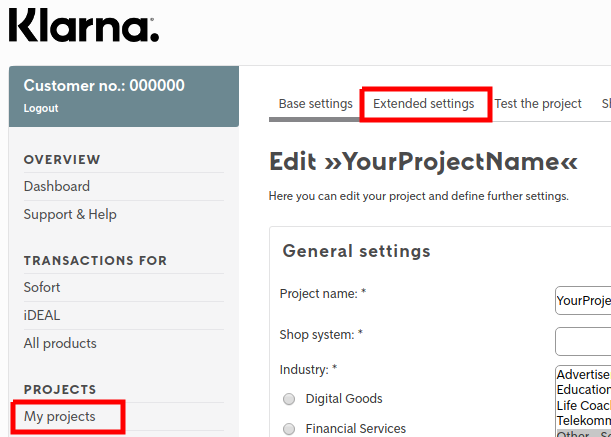Choose the Life Coach industry option
The image size is (611, 437).
pyautogui.click(x=583, y=406)
